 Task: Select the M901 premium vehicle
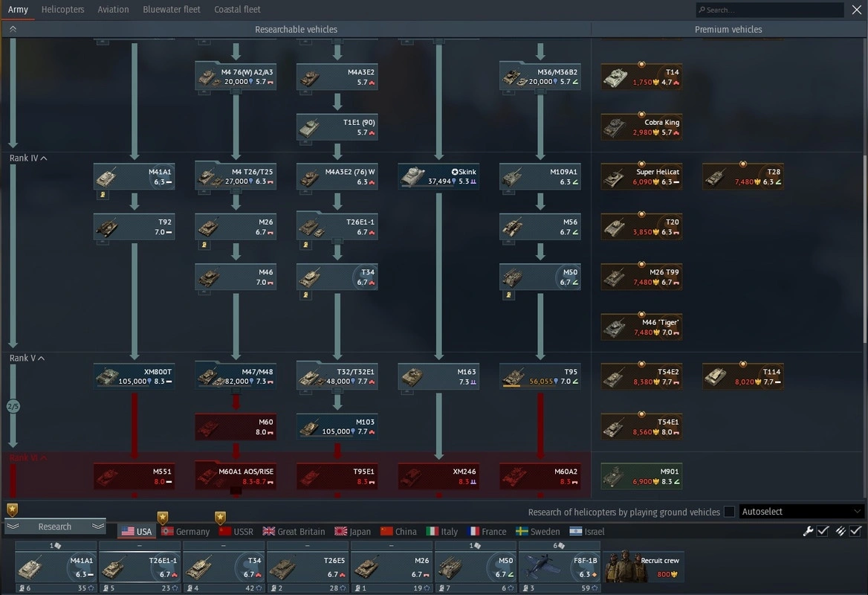tap(641, 477)
